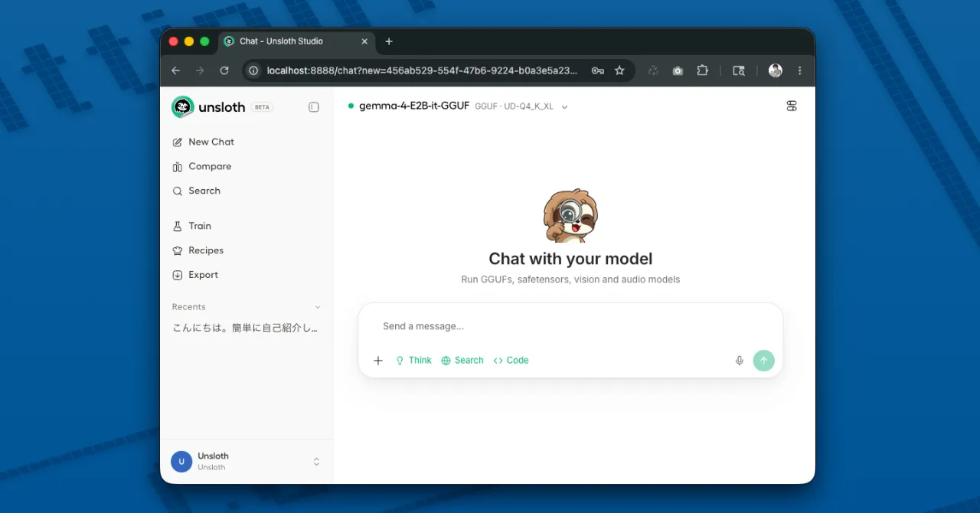The height and width of the screenshot is (513, 980).
Task: Open the recent Japanese chat こんにちは
Action: (x=245, y=328)
